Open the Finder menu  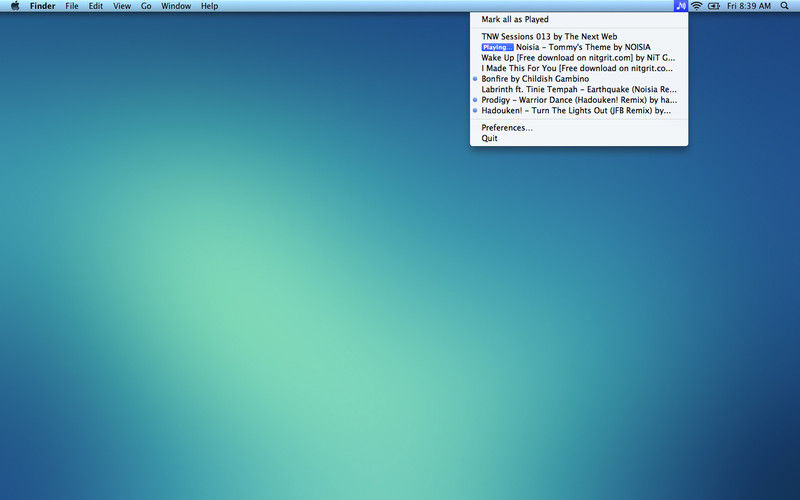coord(42,6)
